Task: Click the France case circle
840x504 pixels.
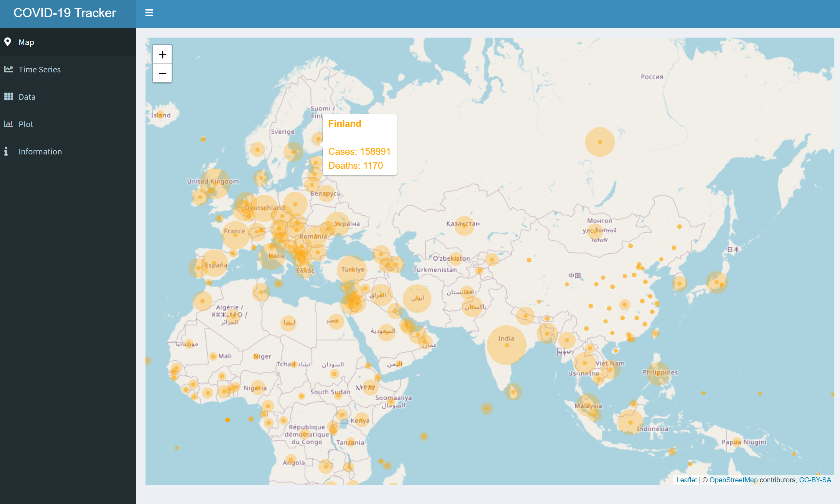Action: tap(235, 235)
